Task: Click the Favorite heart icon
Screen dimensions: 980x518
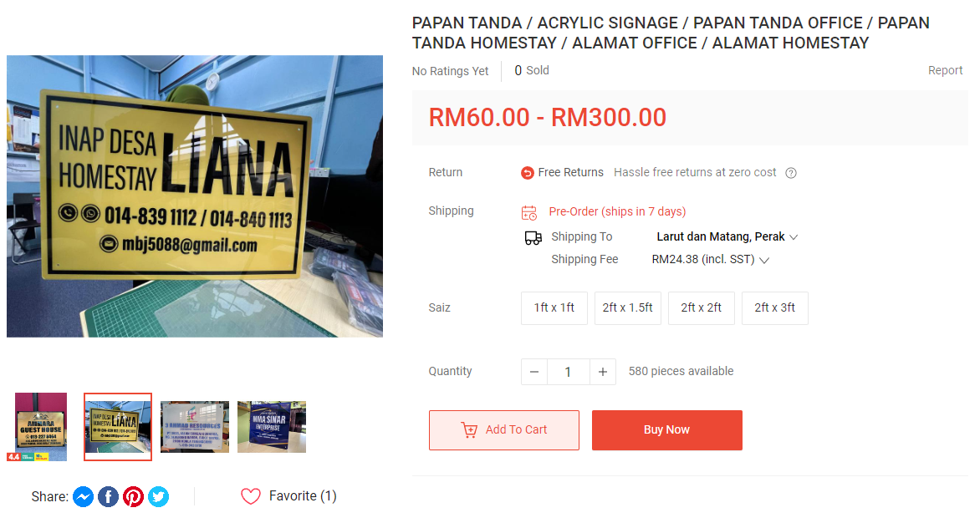Action: (251, 496)
